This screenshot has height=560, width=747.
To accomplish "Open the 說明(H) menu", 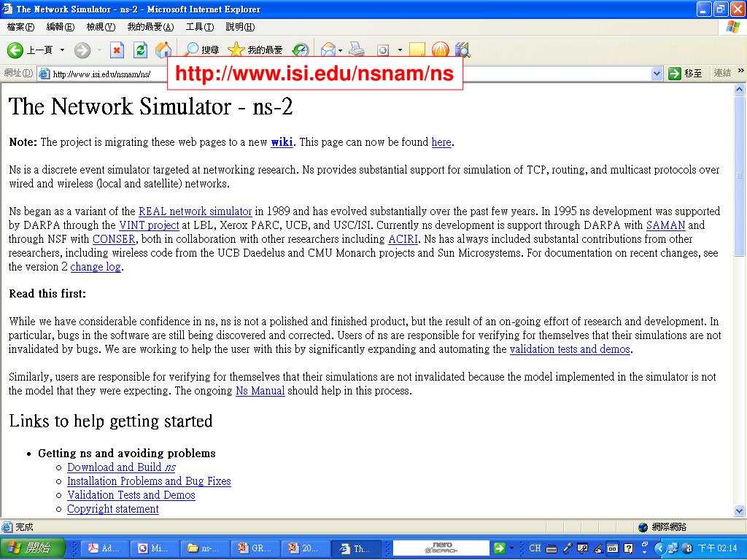I will tap(240, 27).
